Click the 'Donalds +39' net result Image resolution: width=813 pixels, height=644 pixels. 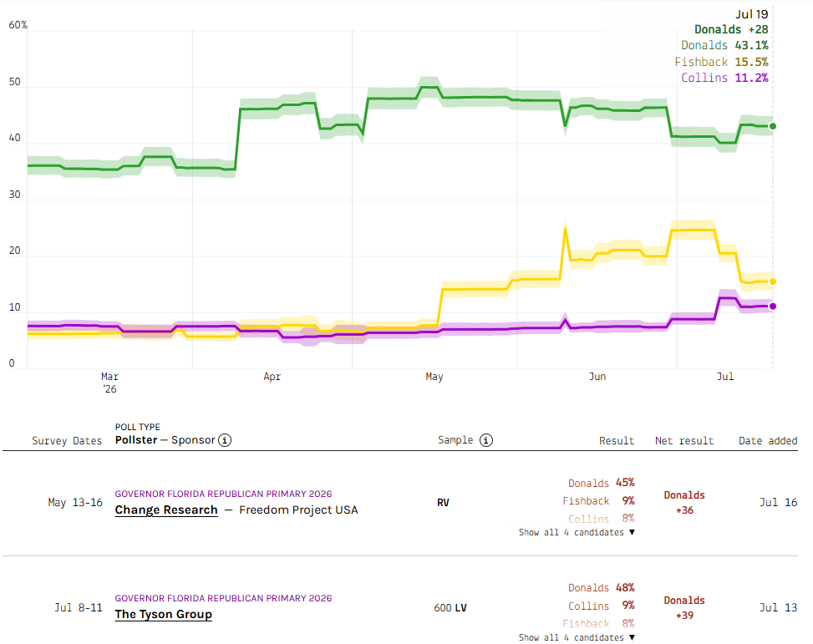pyautogui.click(x=684, y=608)
